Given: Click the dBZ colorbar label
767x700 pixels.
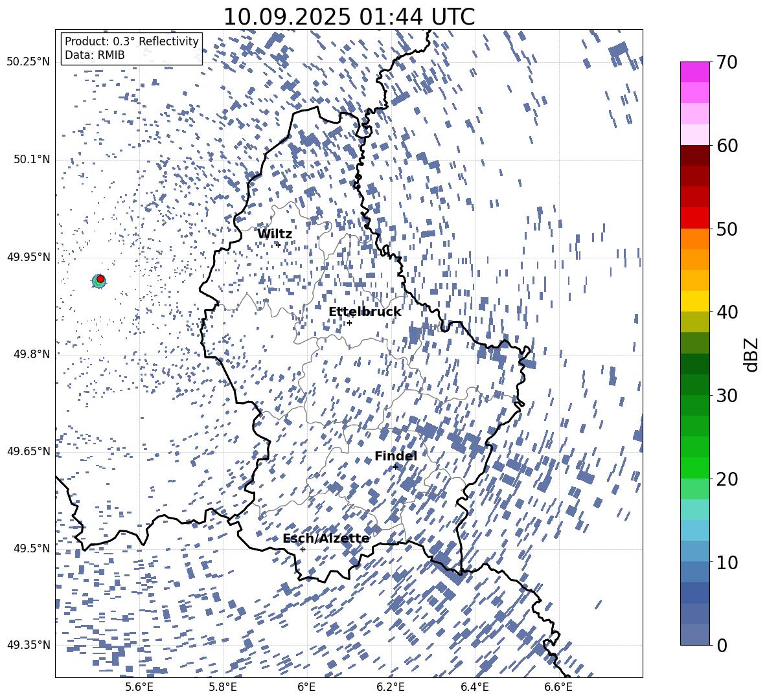Looking at the screenshot, I should click(751, 354).
